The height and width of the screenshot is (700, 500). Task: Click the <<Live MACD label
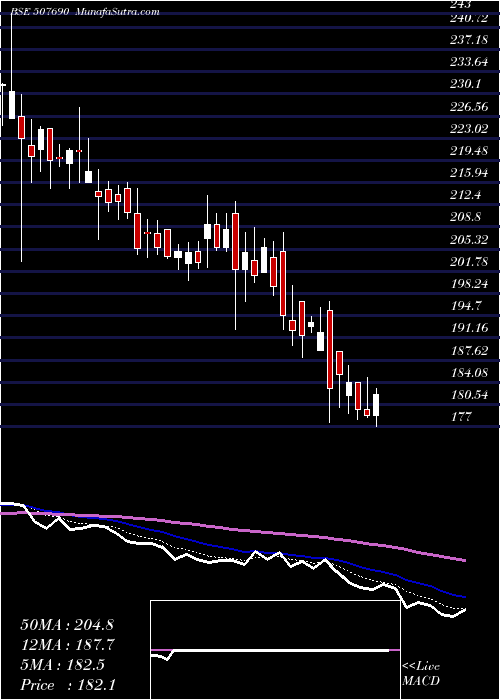[421, 674]
